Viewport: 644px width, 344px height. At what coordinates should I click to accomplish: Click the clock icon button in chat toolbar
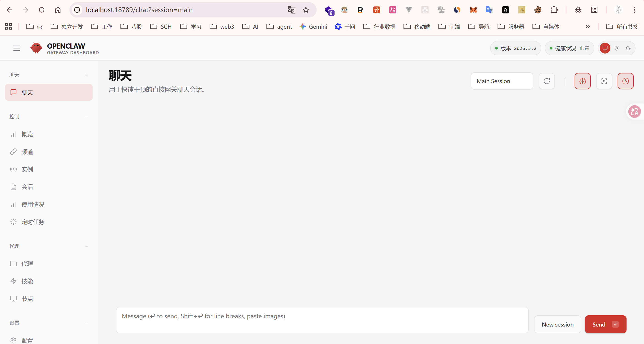pyautogui.click(x=625, y=81)
